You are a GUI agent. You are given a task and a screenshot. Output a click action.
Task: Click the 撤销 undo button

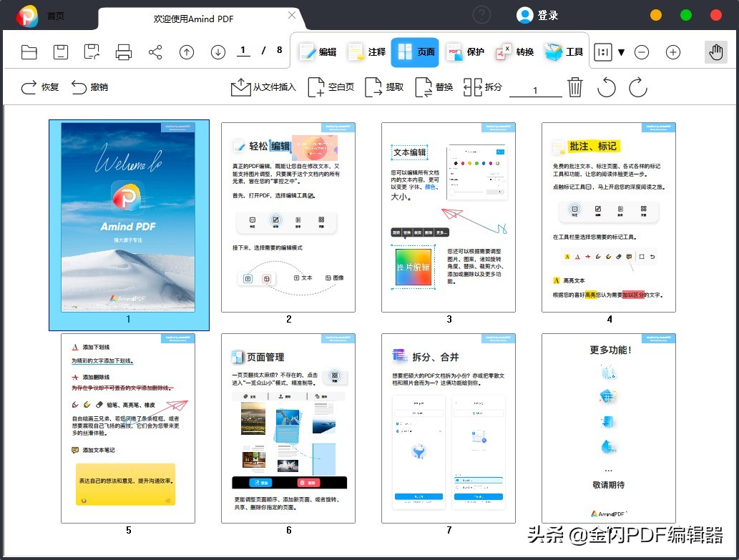point(89,87)
